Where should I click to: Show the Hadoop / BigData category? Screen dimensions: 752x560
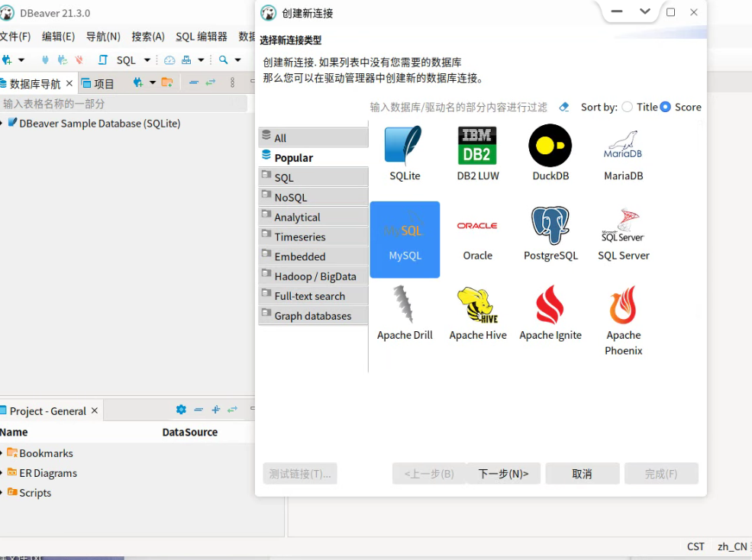click(314, 276)
